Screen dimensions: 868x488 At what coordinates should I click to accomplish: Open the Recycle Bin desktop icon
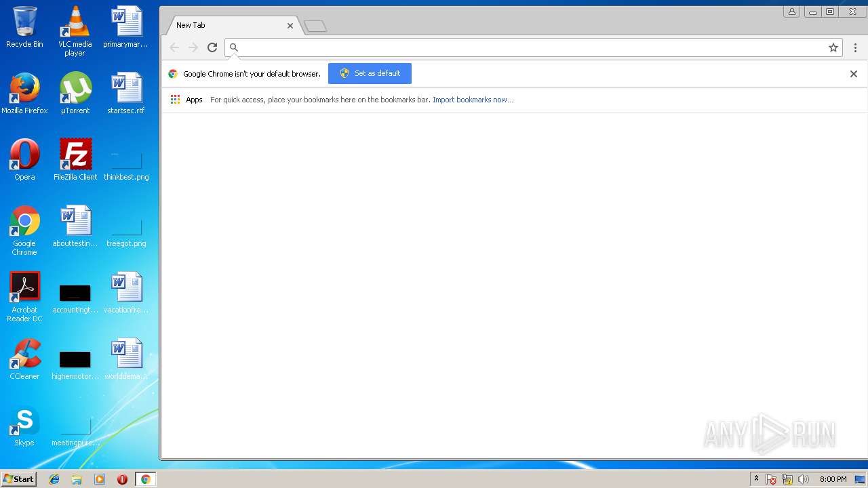point(24,27)
